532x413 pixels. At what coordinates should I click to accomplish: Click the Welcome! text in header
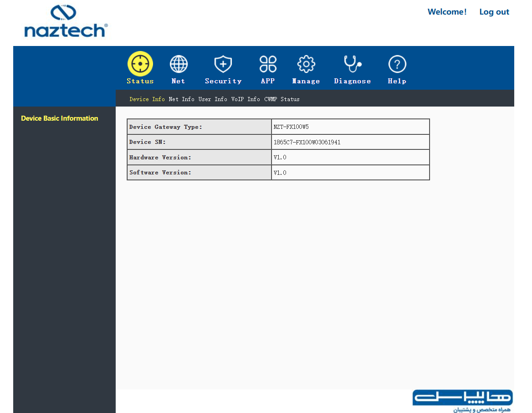coord(447,12)
